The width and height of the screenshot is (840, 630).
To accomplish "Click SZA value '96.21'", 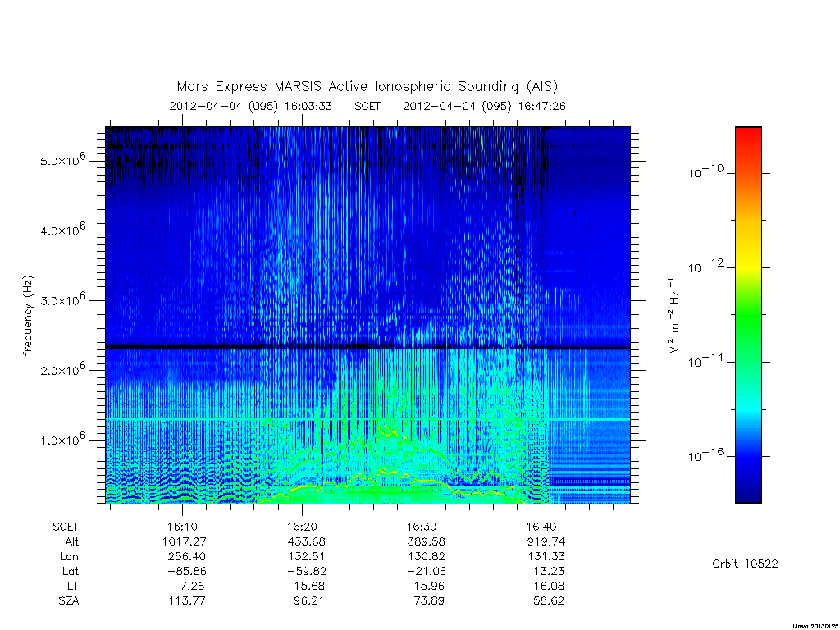I will 309,601.
